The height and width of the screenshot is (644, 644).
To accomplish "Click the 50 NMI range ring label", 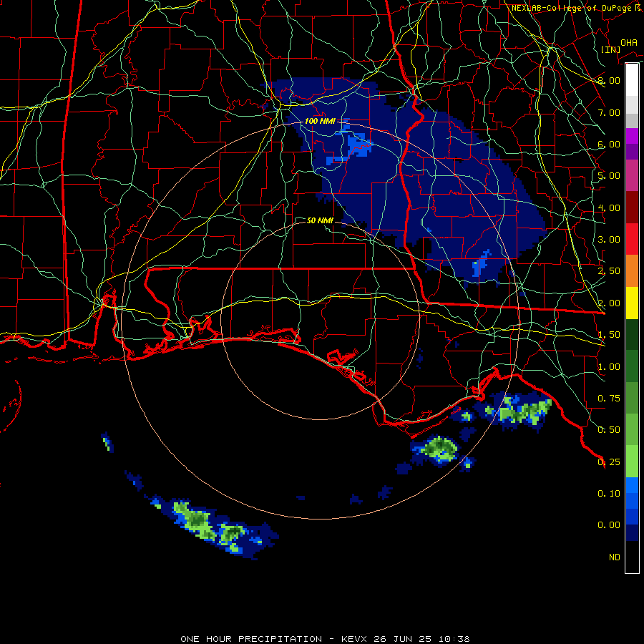I will coord(320,220).
